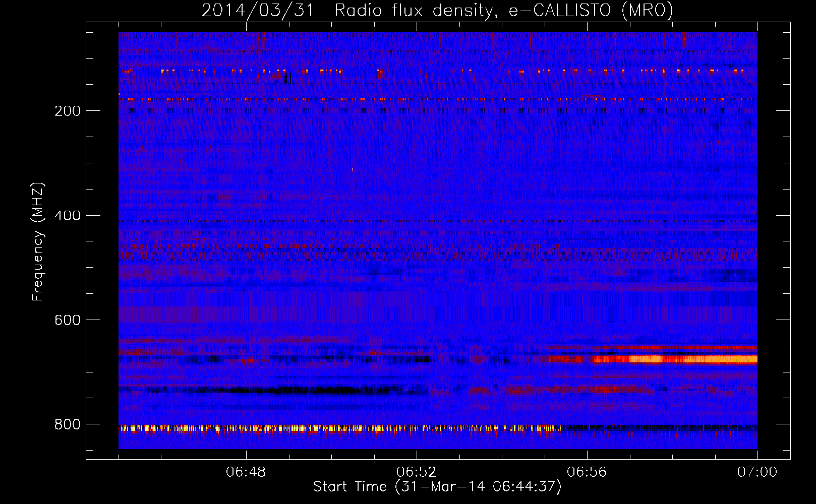Viewport: 816px width, 504px height.
Task: Select the 200 MHz frequency tick label
Action: 68,111
